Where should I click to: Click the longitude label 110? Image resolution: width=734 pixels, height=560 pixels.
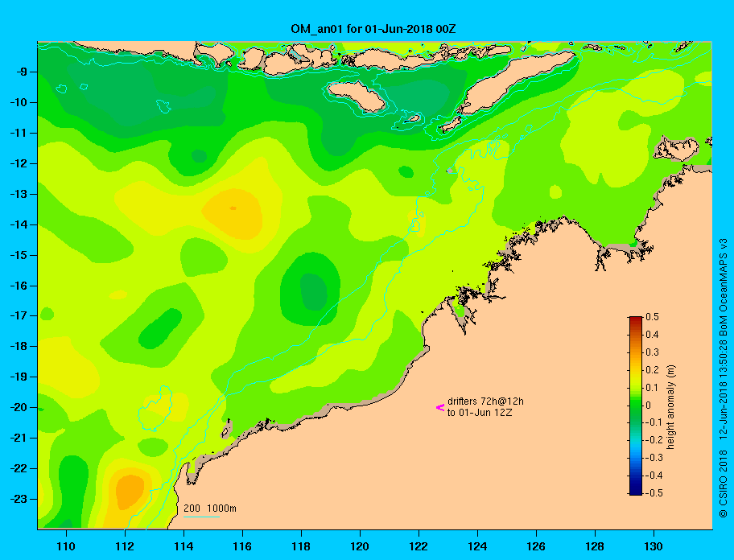point(66,546)
